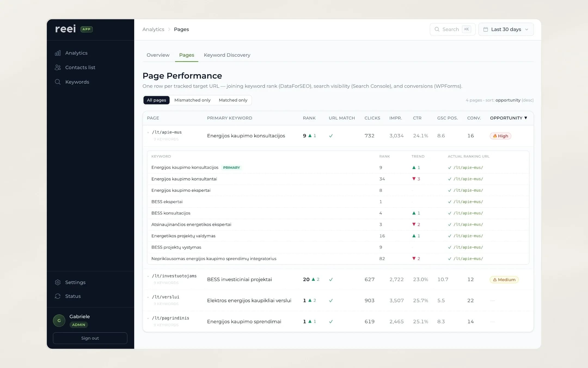
Task: Click the 3,507 impressions value
Action: (396, 300)
